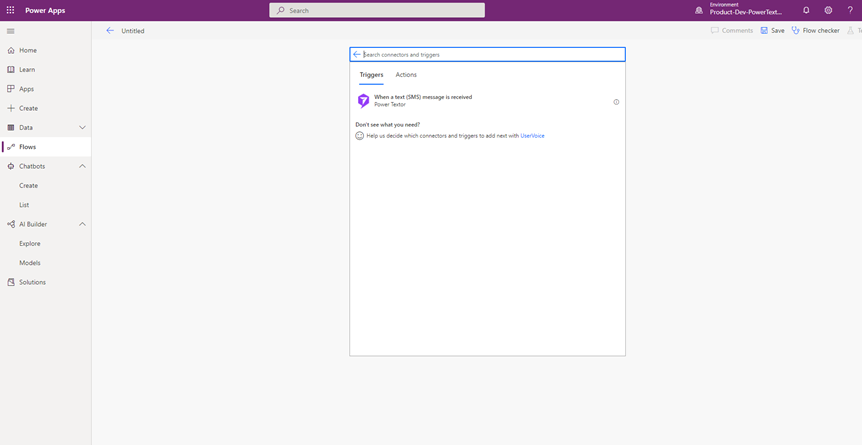This screenshot has height=445, width=862.
Task: Collapse the Chatbots section chevron
Action: pos(82,166)
